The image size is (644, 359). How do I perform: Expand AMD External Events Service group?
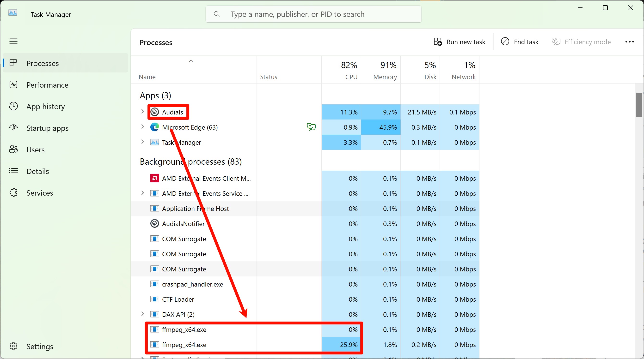pyautogui.click(x=142, y=193)
